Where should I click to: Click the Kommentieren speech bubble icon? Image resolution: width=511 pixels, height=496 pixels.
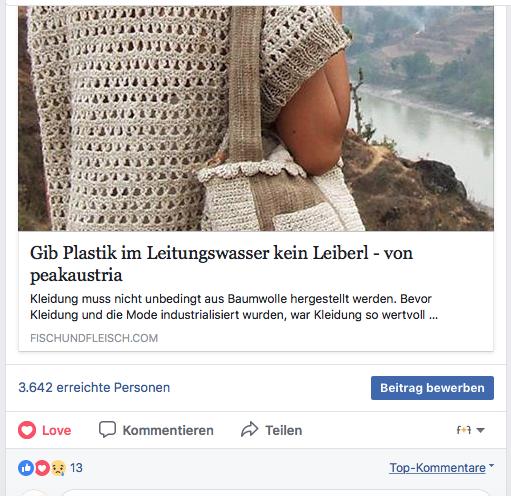107,429
